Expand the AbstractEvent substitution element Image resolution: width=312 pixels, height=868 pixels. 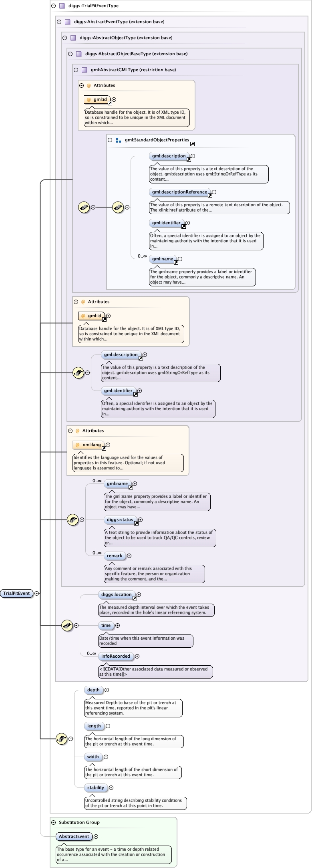point(96,836)
